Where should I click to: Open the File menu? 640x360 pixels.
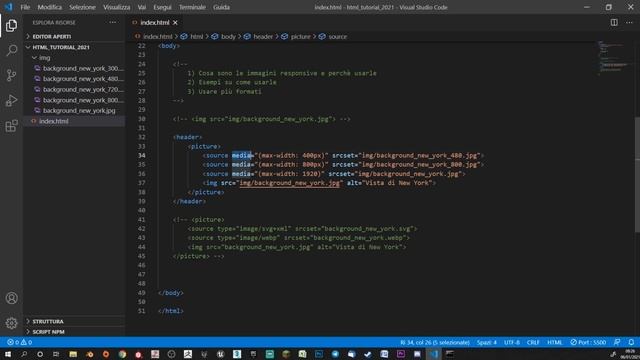[x=25, y=7]
